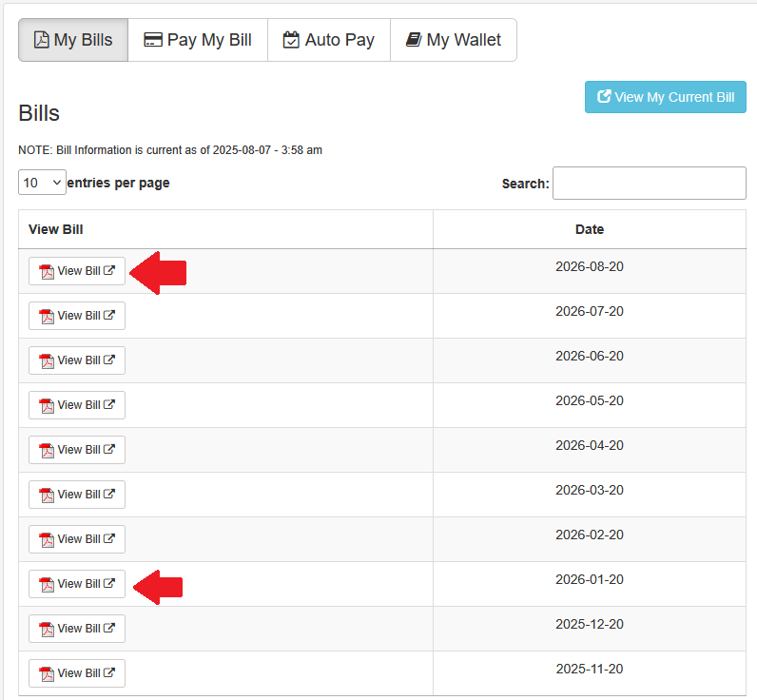The width and height of the screenshot is (757, 700).
Task: Click the View My Current Bill button
Action: [x=666, y=97]
